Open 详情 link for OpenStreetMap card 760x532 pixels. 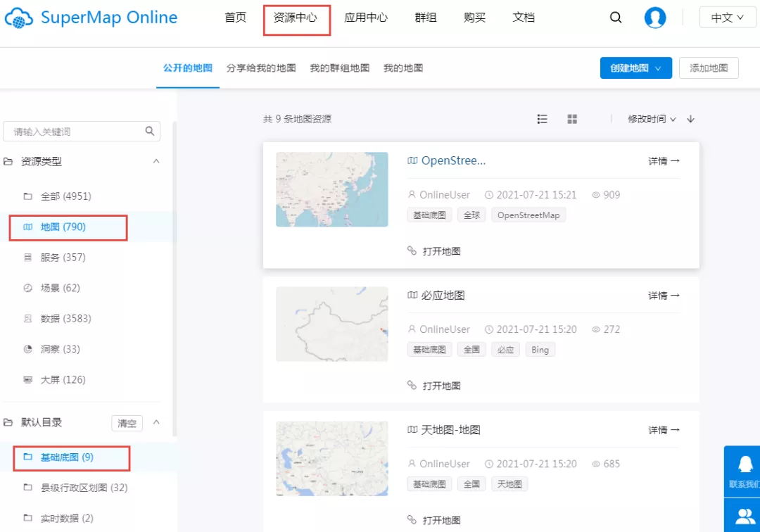click(664, 161)
